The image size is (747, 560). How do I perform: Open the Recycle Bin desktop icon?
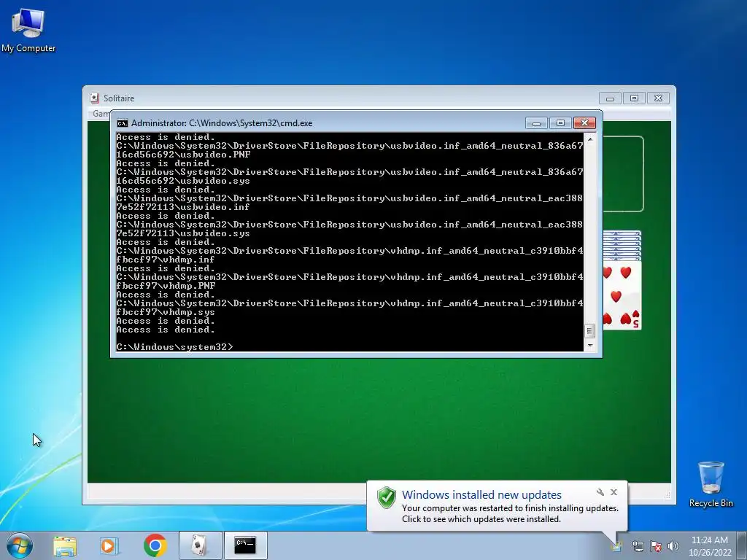(x=711, y=484)
